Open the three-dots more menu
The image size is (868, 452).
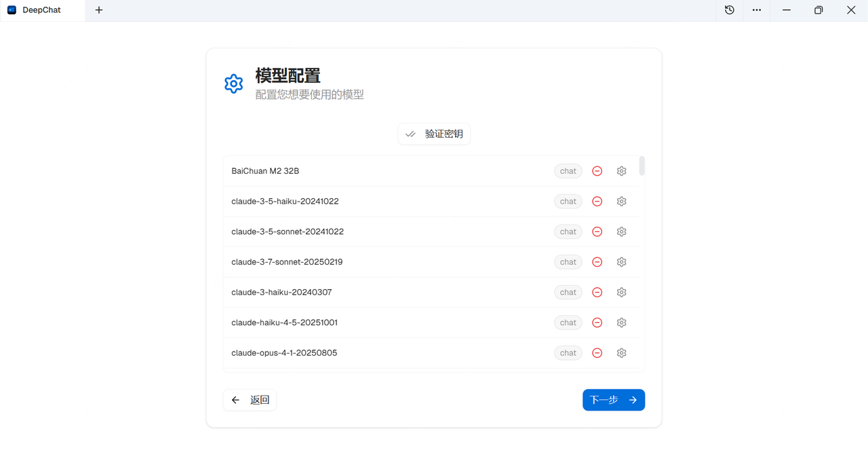click(757, 10)
